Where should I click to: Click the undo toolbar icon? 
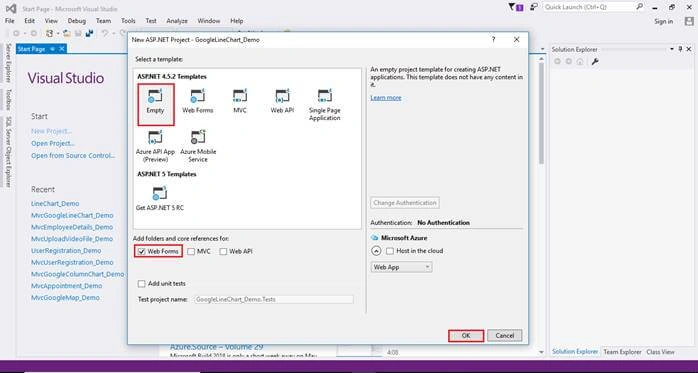(x=105, y=33)
